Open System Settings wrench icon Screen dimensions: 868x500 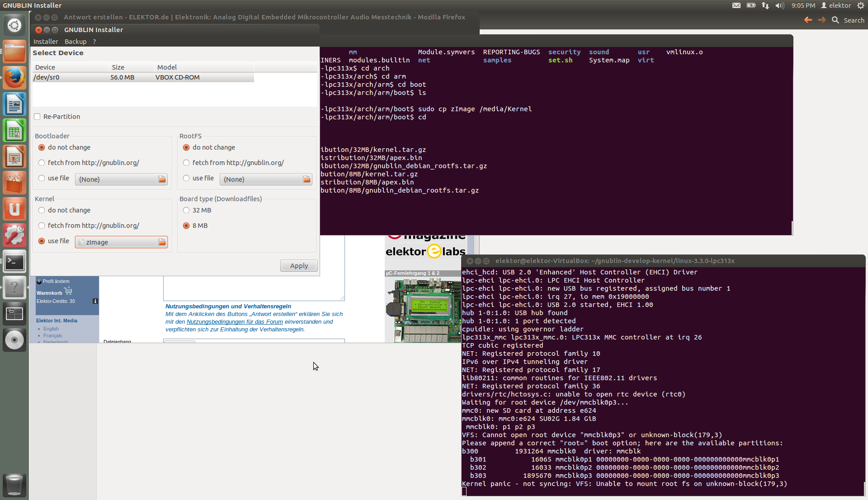[14, 236]
